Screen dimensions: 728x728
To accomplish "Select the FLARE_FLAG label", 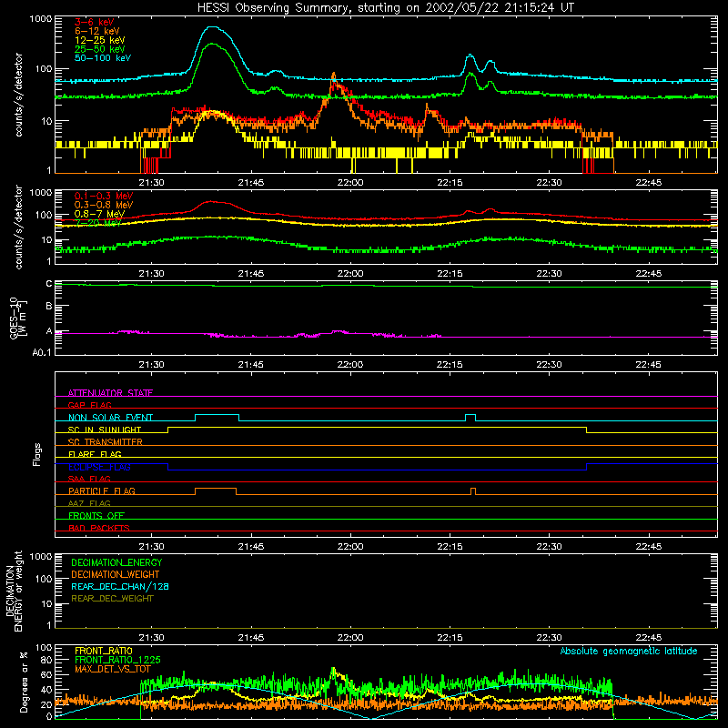I will click(x=95, y=454).
